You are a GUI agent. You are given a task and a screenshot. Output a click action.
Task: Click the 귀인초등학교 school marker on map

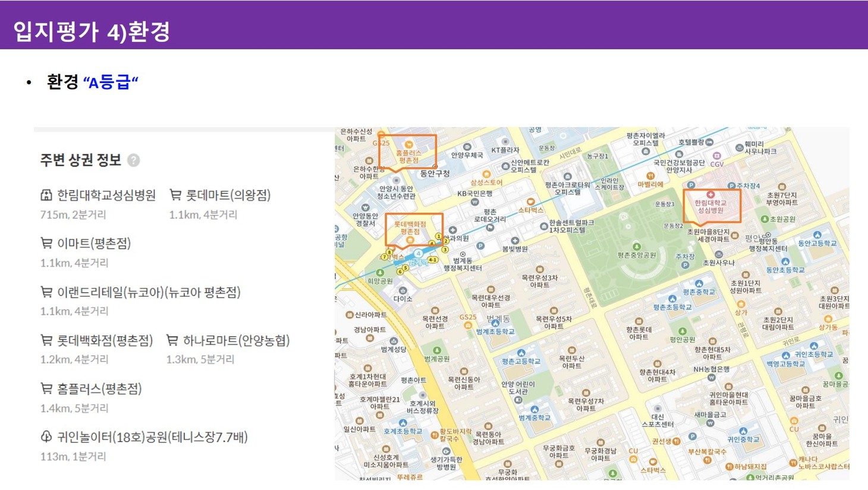[x=813, y=346]
